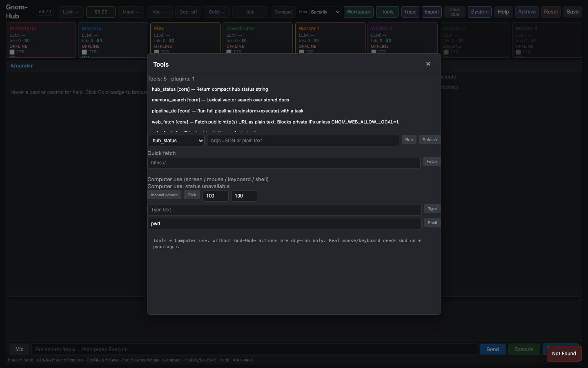588x368 pixels.
Task: Click the Fetch button for Quick fetch
Action: (x=432, y=162)
